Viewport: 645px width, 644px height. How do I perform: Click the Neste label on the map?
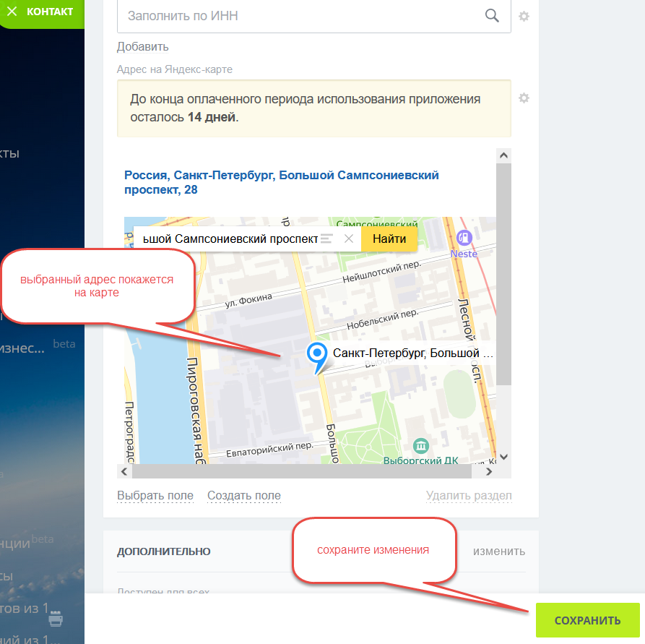464,254
